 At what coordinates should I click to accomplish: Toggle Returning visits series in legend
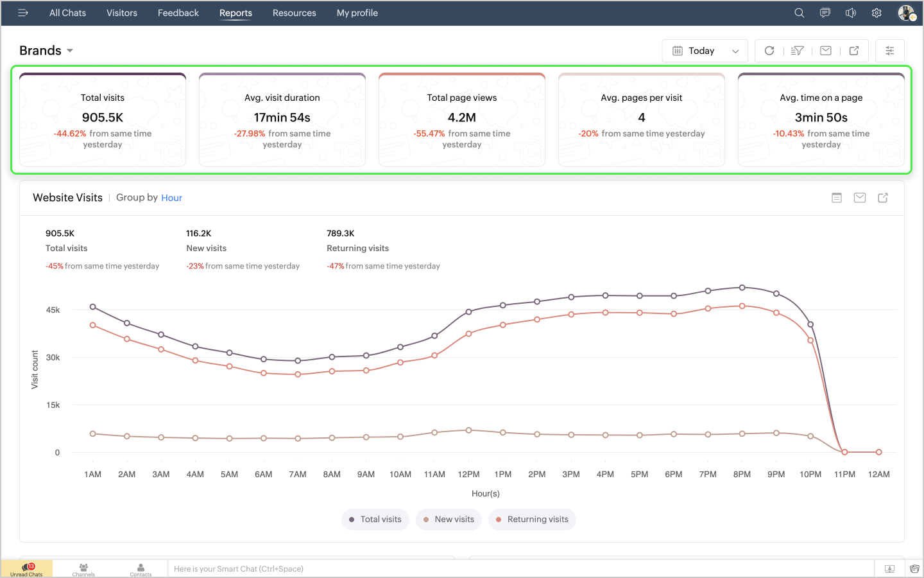(x=532, y=520)
